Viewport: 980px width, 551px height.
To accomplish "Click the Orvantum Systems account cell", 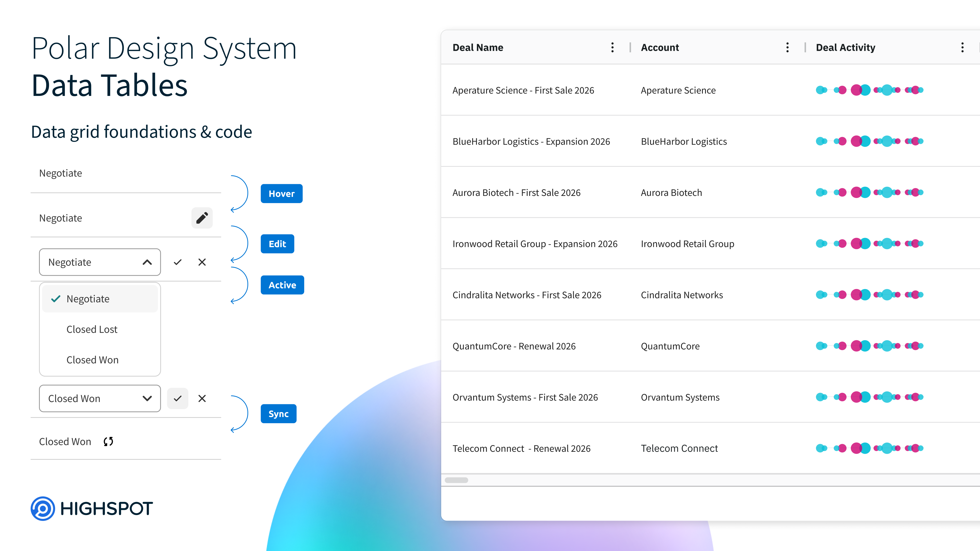I will (x=680, y=397).
